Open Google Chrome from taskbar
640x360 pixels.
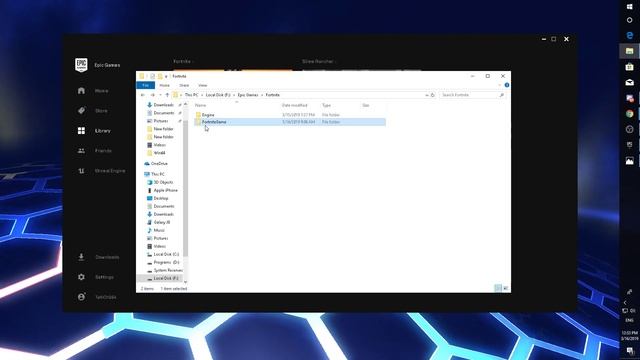pos(629,114)
